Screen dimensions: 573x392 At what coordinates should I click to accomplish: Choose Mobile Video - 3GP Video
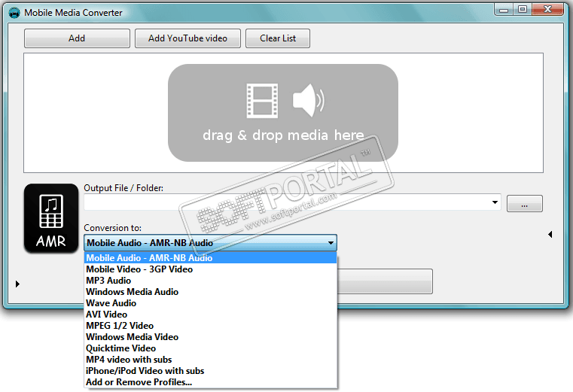210,269
